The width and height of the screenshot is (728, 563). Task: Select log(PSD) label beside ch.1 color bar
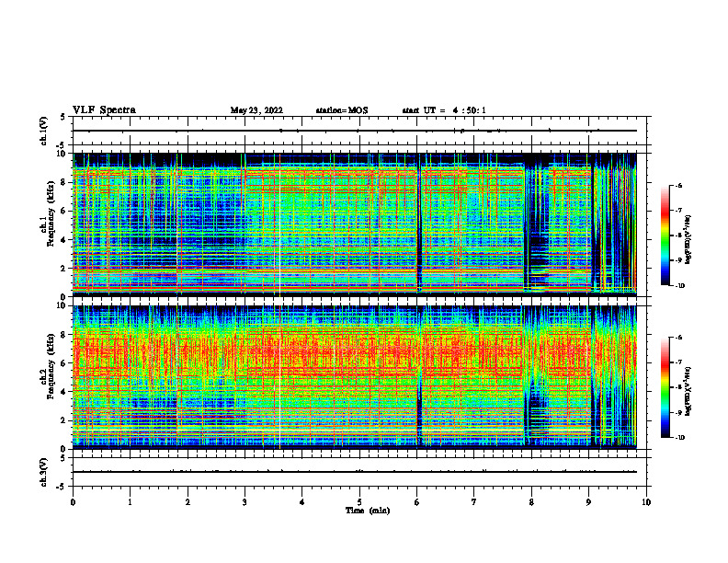(x=688, y=240)
